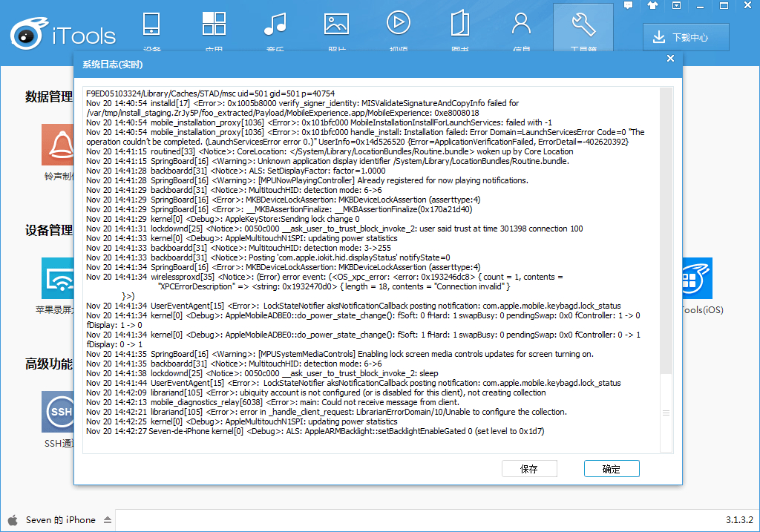Click the 'Unknown application display identifier' warning line
The height and width of the screenshot is (532, 760).
coord(327,161)
